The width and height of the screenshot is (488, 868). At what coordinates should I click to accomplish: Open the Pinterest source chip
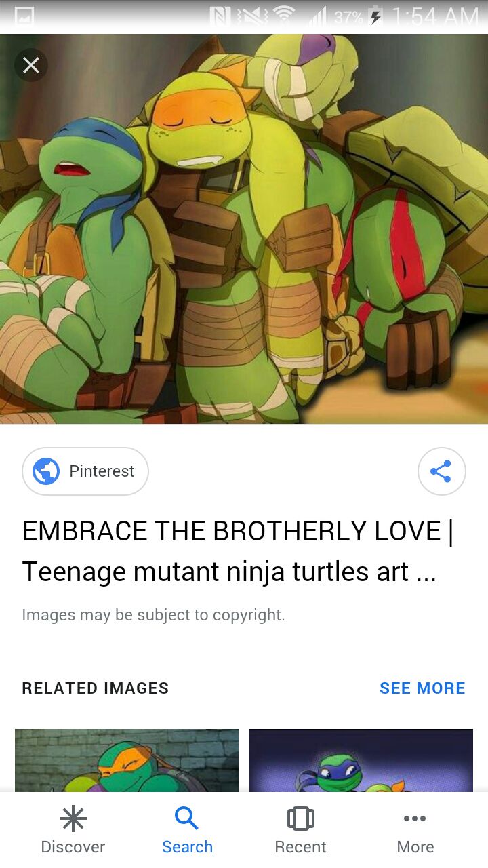(x=85, y=471)
